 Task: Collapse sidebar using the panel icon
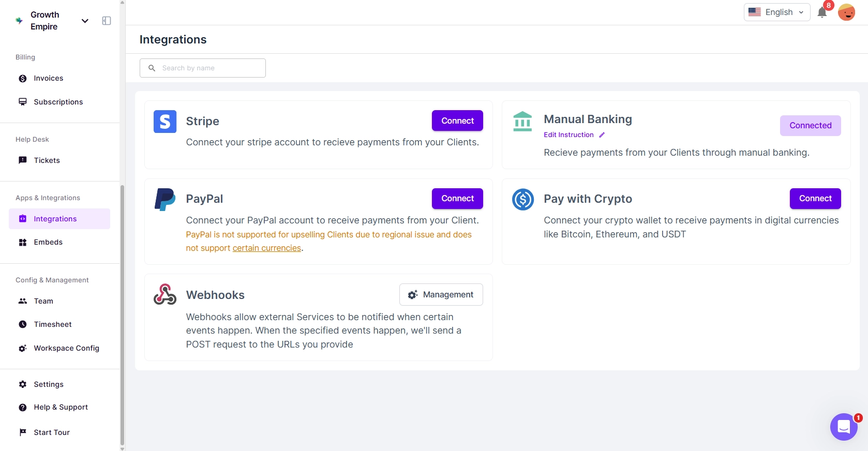pyautogui.click(x=107, y=21)
